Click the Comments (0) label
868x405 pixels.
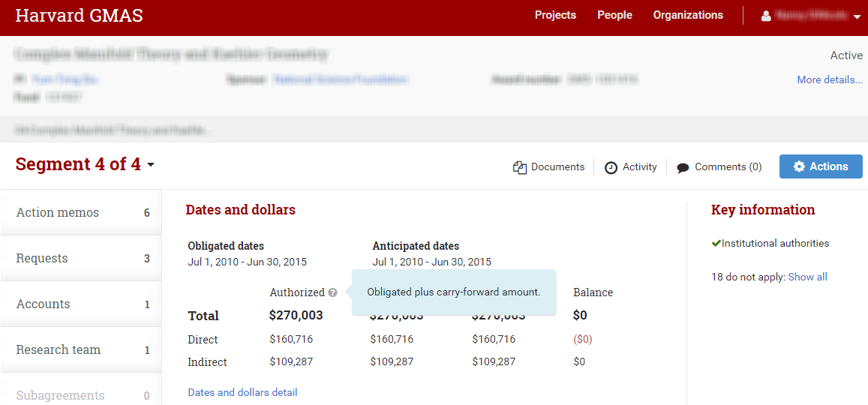click(x=728, y=166)
